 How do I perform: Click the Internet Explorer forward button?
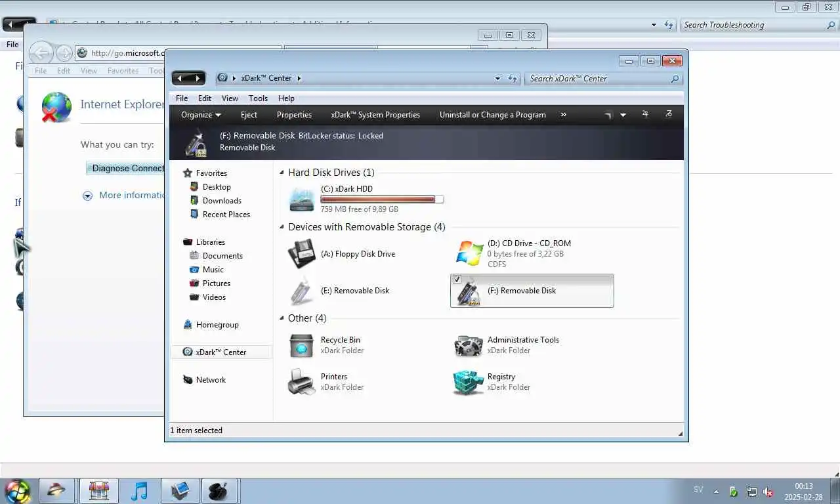tap(64, 53)
